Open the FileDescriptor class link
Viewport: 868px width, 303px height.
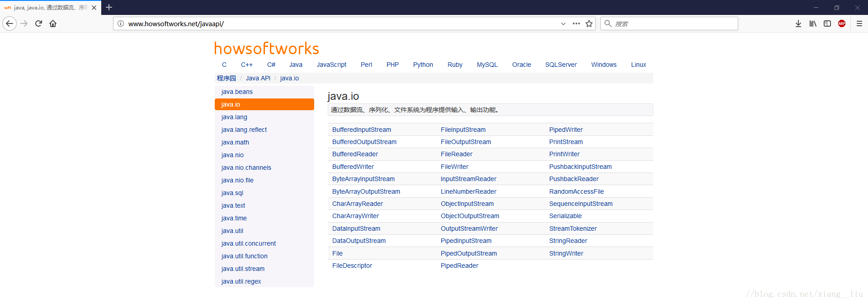(352, 266)
